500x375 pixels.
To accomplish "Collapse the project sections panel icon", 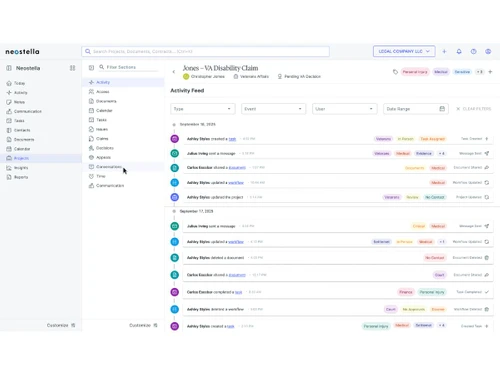I will (91, 67).
